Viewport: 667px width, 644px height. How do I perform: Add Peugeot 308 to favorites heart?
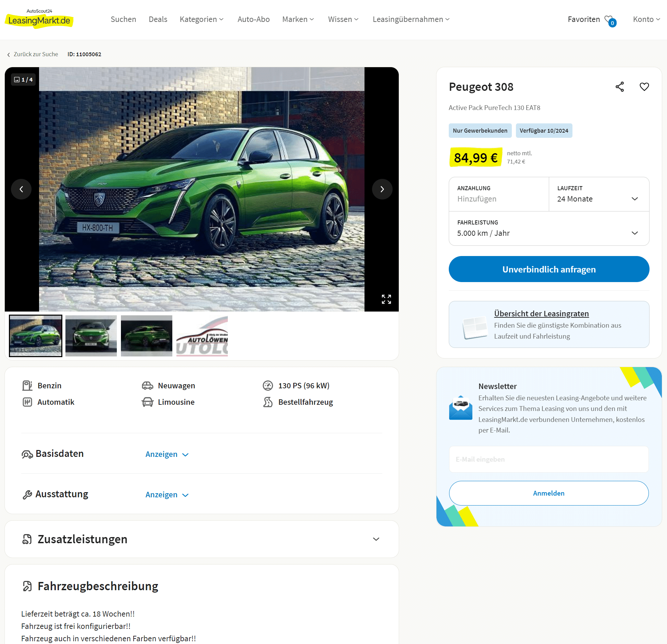coord(644,87)
